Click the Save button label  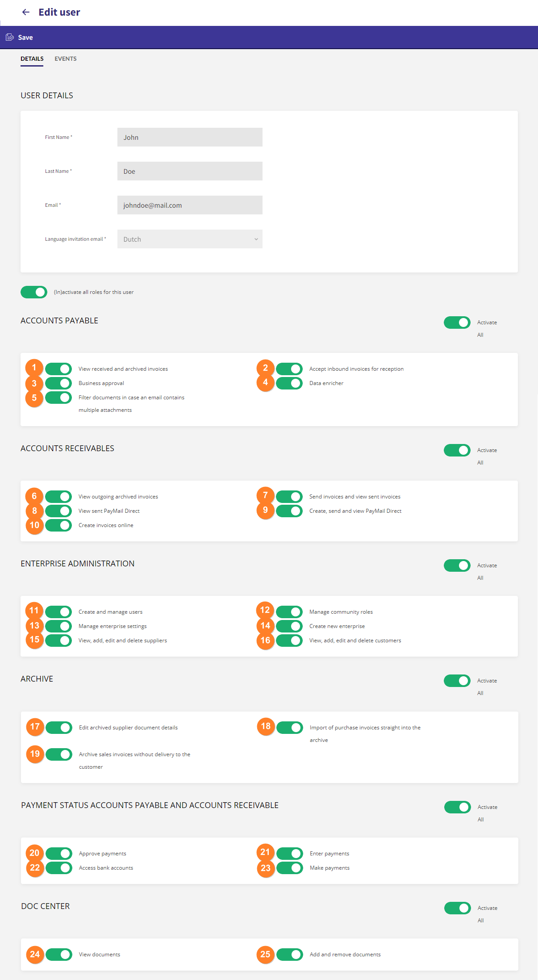25,38
